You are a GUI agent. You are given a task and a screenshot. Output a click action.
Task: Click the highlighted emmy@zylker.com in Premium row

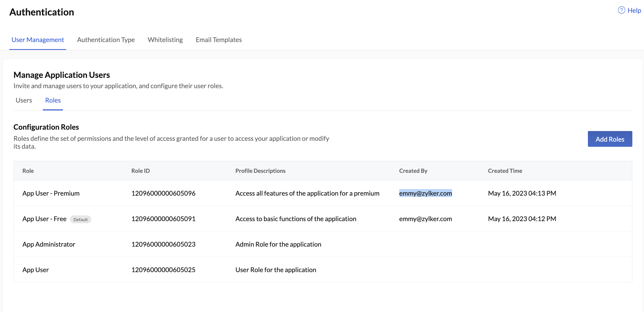tap(426, 193)
